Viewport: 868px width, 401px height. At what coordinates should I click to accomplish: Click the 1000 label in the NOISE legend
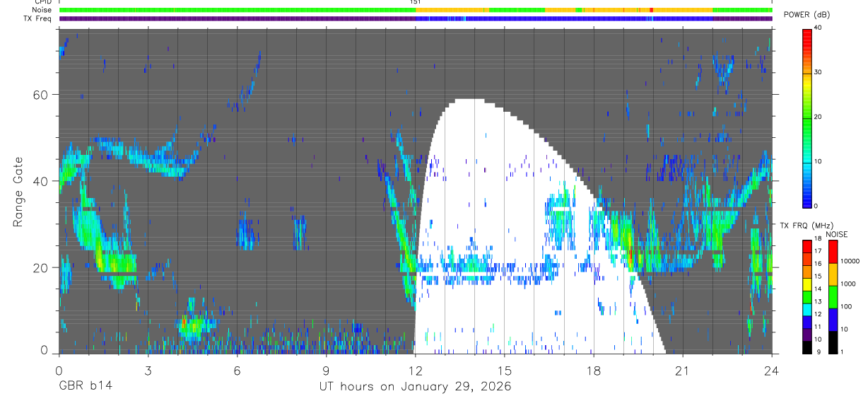click(849, 284)
